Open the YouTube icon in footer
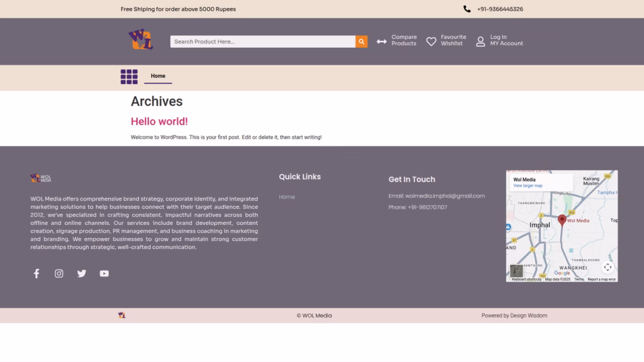 tap(104, 273)
